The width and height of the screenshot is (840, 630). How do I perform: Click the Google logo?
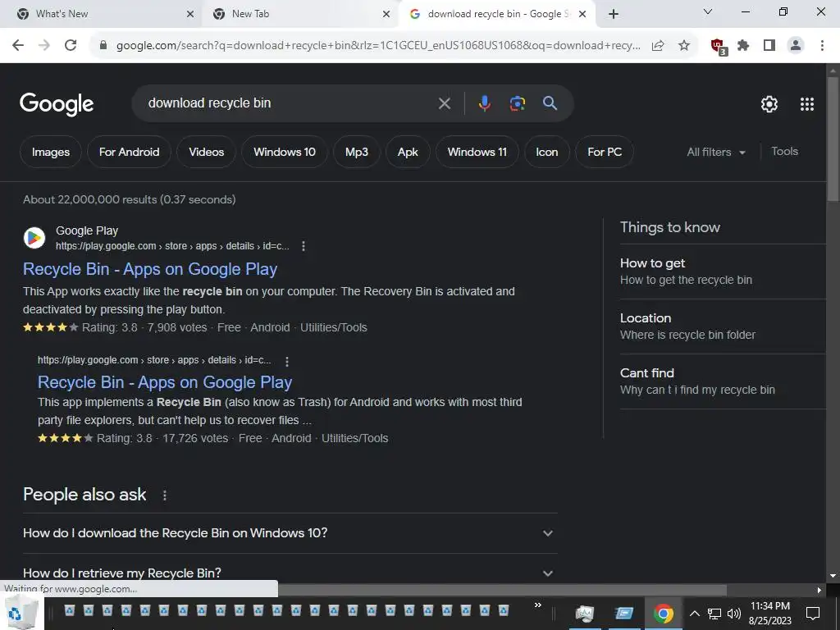[57, 104]
